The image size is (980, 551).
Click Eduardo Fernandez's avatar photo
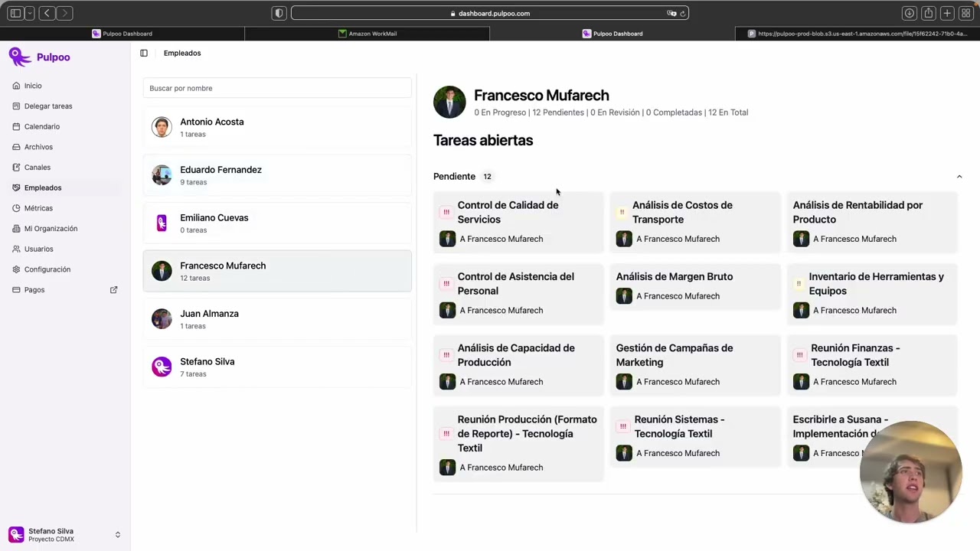pos(162,175)
